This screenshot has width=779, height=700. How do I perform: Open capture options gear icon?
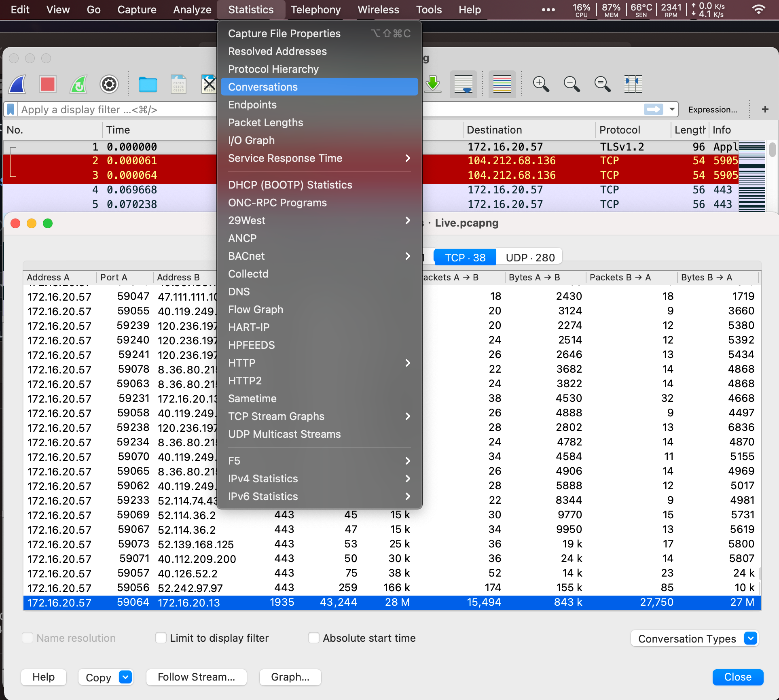pos(109,85)
